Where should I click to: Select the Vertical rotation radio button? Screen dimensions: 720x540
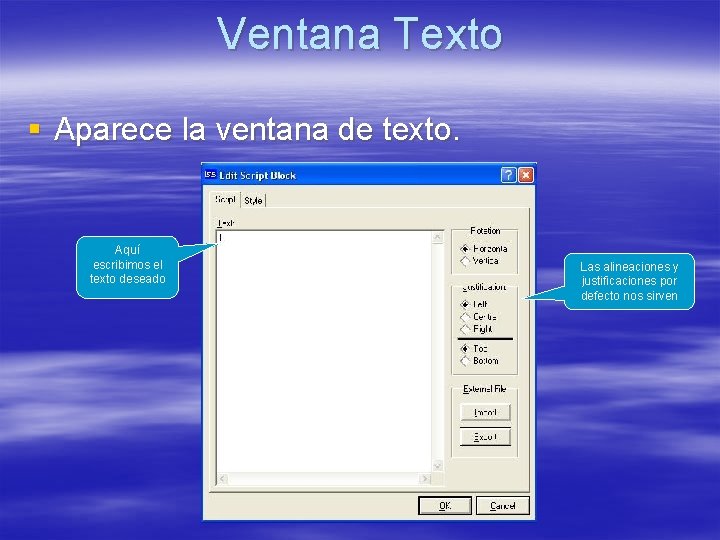pos(479,261)
